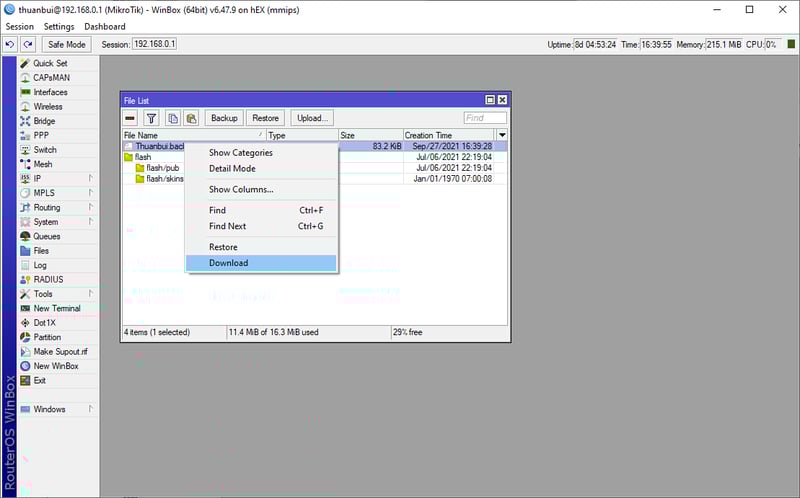Open the Settings menu

59,26
